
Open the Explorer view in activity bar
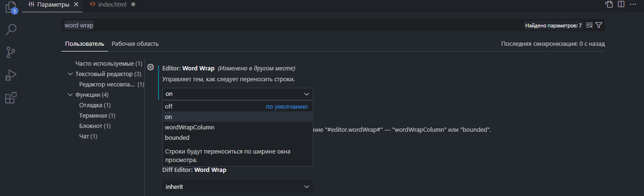(10, 7)
